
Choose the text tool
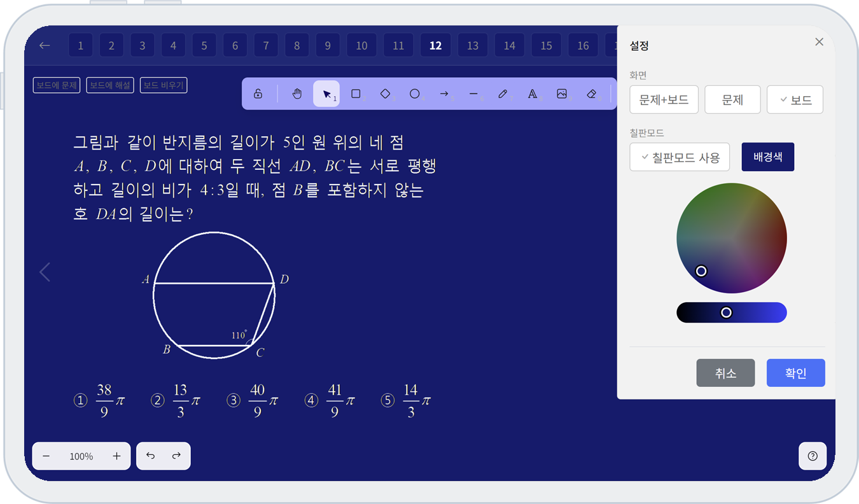(x=533, y=94)
